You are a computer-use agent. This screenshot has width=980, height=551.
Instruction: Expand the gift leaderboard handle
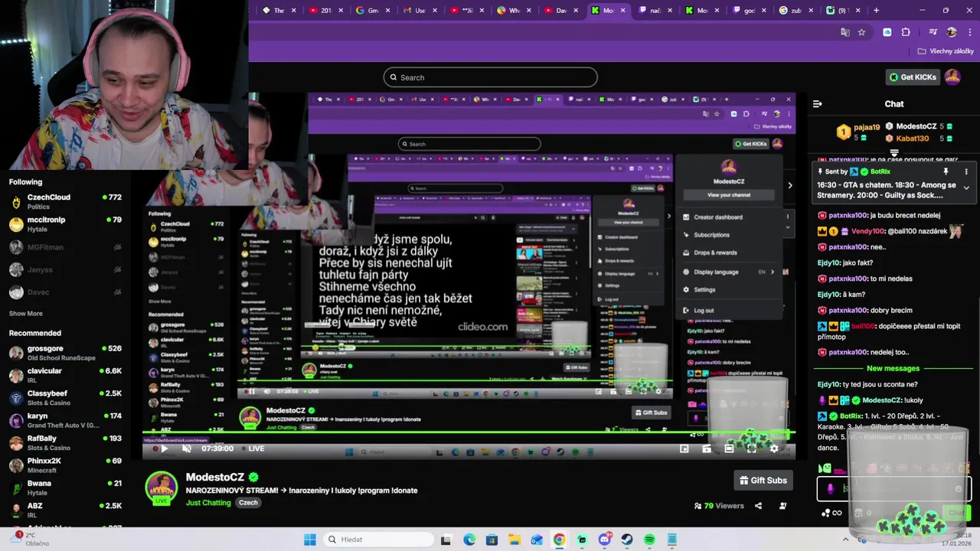coord(894,154)
